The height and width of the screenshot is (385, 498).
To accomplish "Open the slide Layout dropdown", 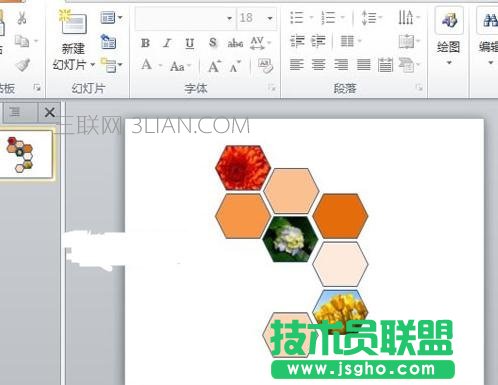I will pyautogui.click(x=111, y=17).
